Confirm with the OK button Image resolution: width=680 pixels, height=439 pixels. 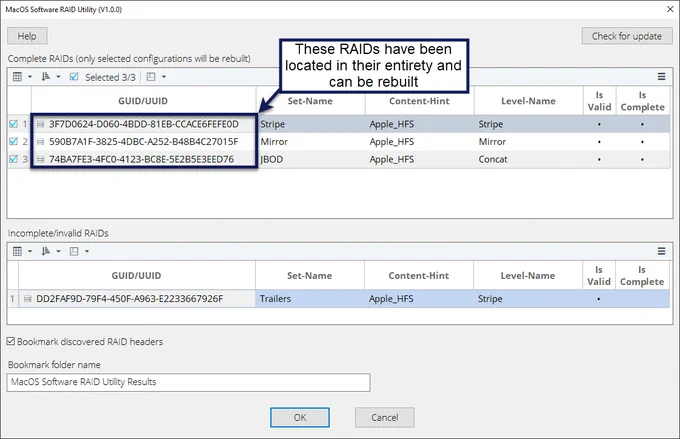[x=300, y=417]
